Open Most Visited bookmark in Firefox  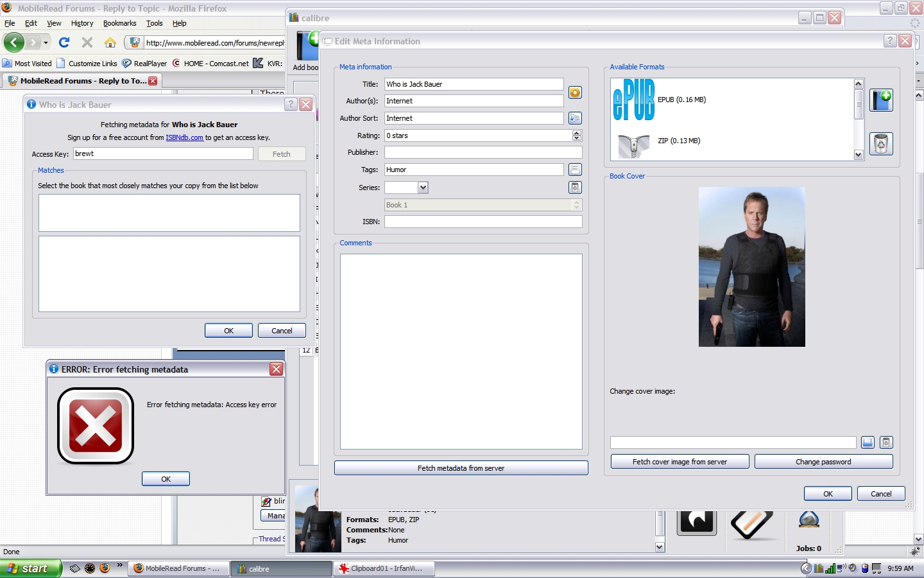[28, 64]
